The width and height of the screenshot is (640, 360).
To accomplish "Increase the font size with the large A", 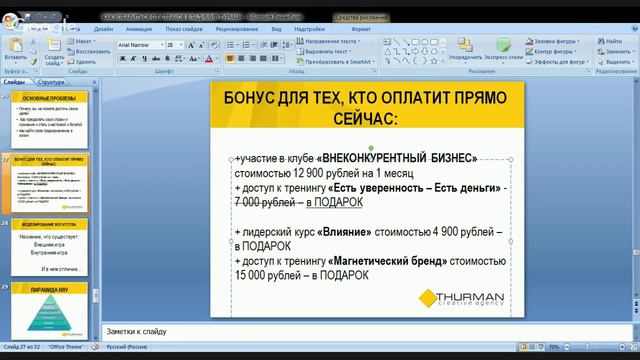I will (191, 45).
